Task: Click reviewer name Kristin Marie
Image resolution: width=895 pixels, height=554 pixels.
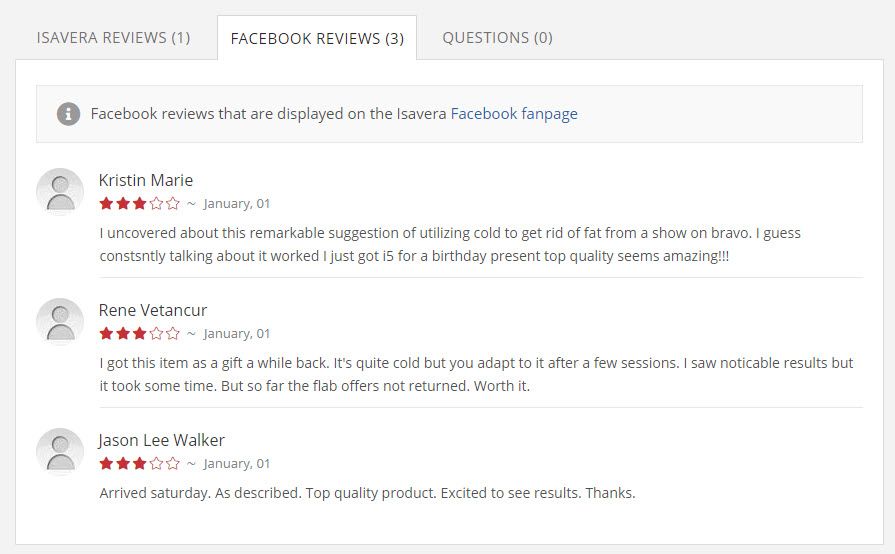Action: [146, 180]
